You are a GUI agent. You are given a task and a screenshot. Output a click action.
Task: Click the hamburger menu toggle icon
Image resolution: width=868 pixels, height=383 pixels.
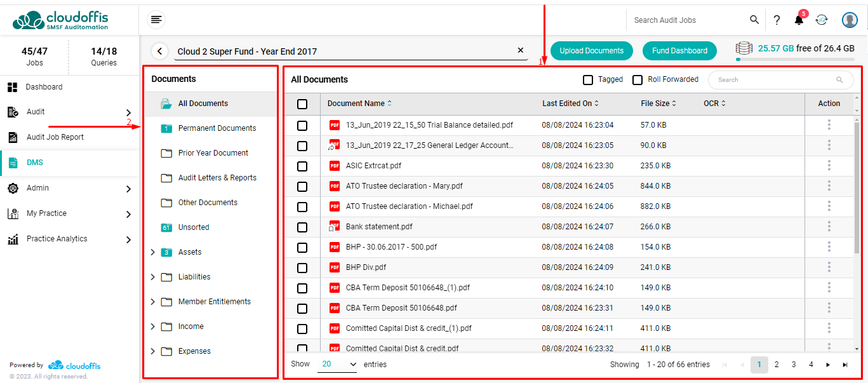(156, 20)
